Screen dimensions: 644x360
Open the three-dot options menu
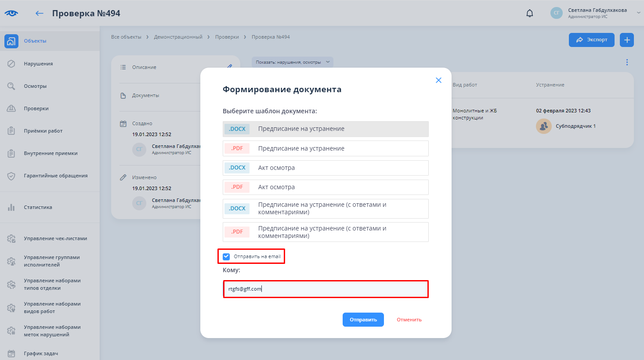(x=627, y=62)
